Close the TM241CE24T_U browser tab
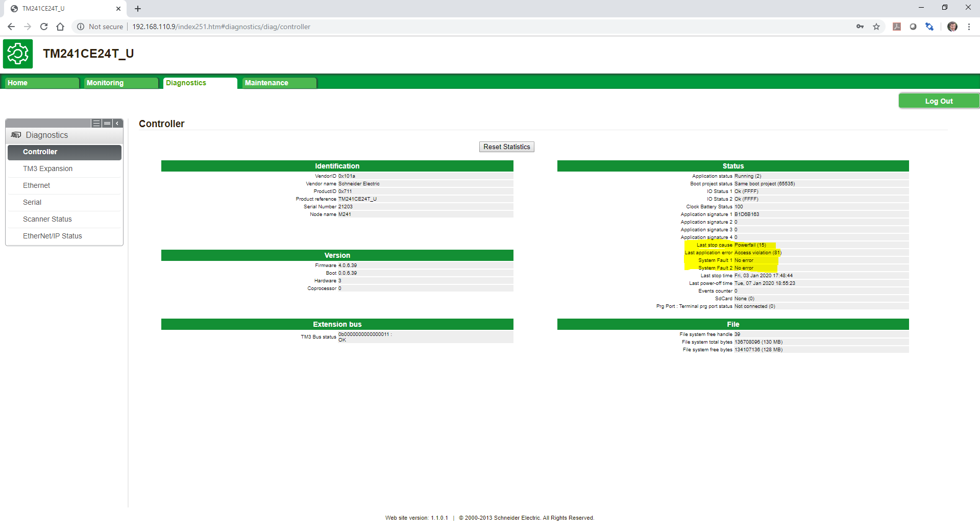 point(118,9)
